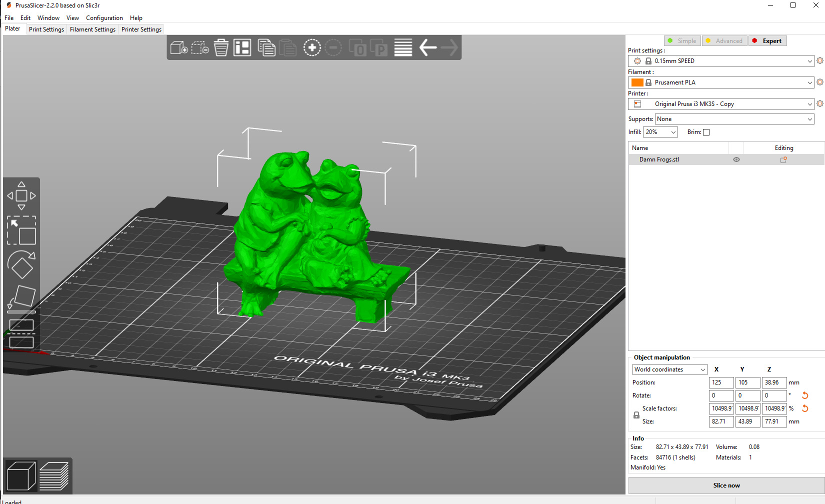
Task: Click the Slice now button
Action: coord(726,485)
